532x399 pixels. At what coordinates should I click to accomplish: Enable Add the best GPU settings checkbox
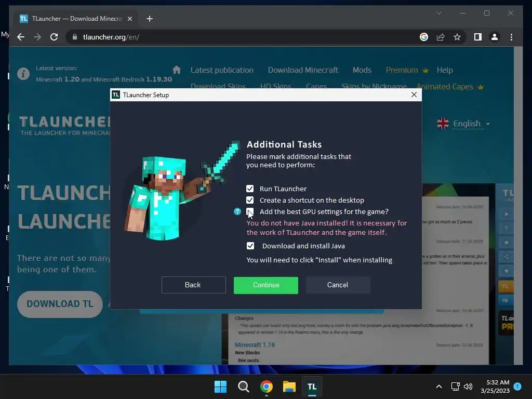coord(250,212)
